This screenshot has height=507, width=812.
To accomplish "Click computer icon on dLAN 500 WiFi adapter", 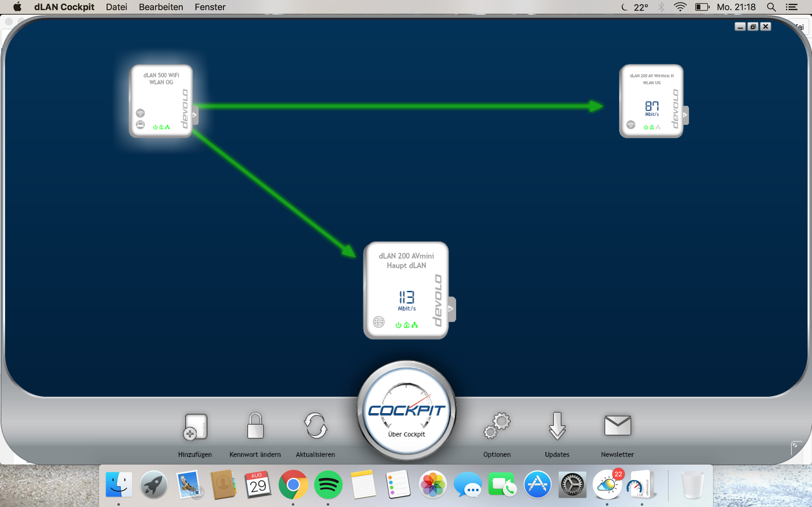I will pyautogui.click(x=140, y=125).
